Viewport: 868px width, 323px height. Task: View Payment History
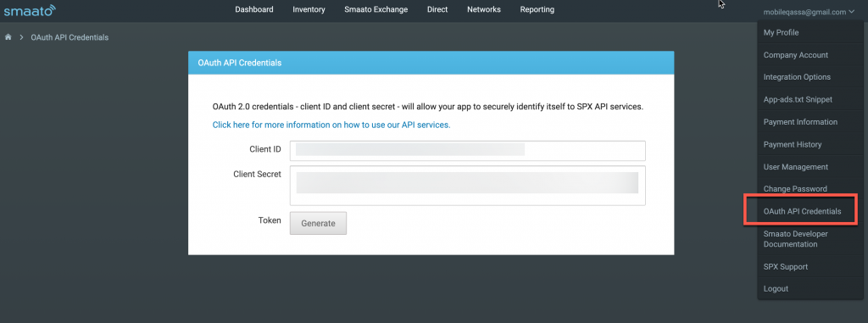(x=810, y=145)
